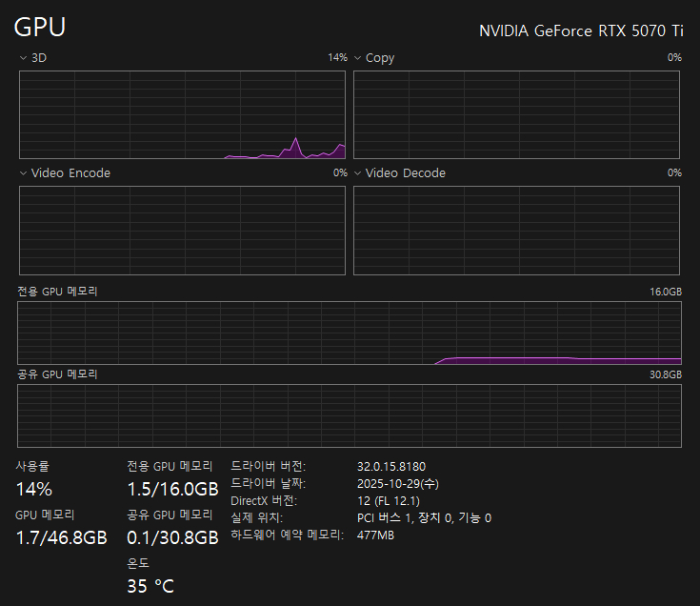Click the 35 °C temperature reading

click(150, 585)
